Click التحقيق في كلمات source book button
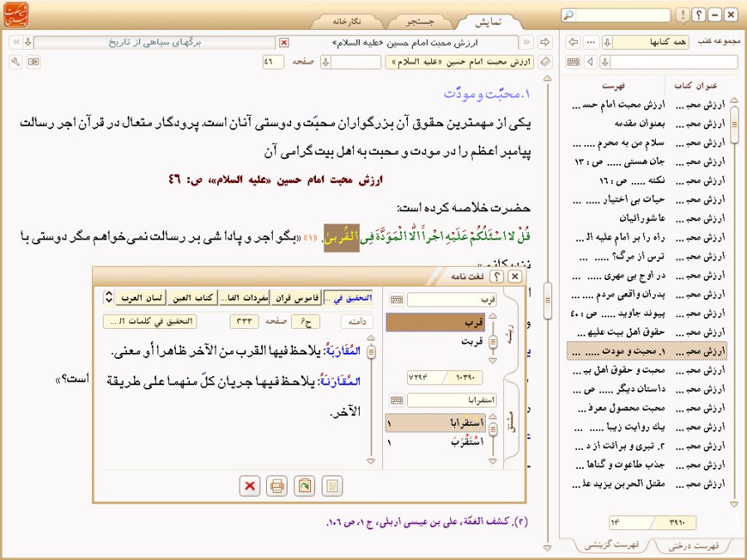747x560 pixels. tap(150, 321)
